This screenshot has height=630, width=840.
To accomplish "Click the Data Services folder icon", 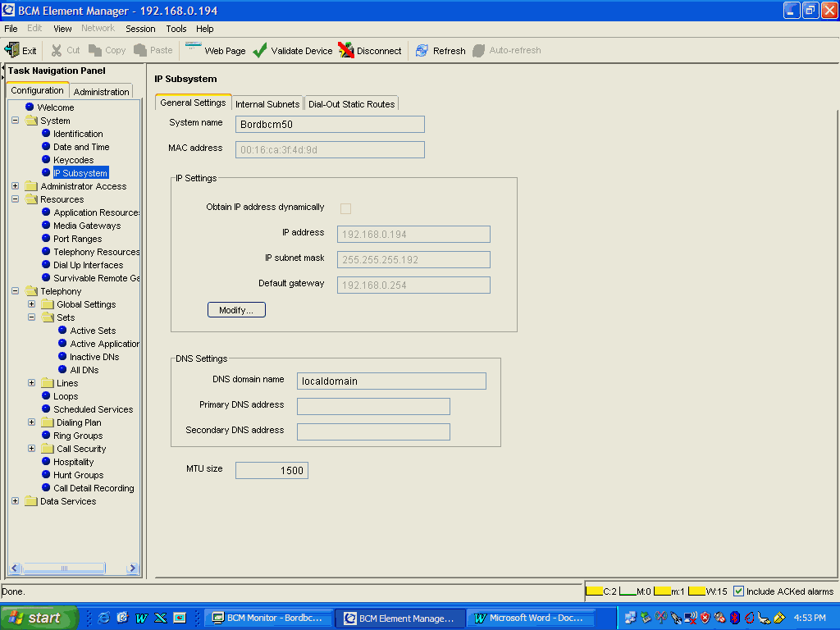I will [x=32, y=501].
